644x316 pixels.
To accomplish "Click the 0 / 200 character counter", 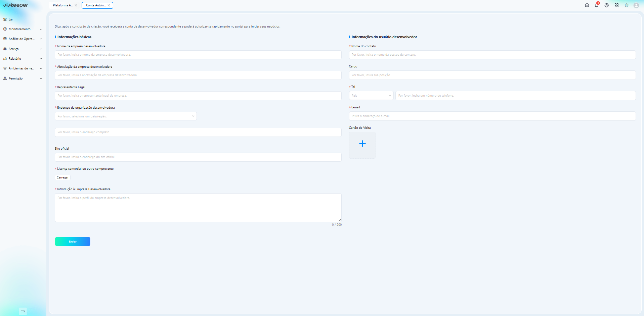I will (x=337, y=225).
